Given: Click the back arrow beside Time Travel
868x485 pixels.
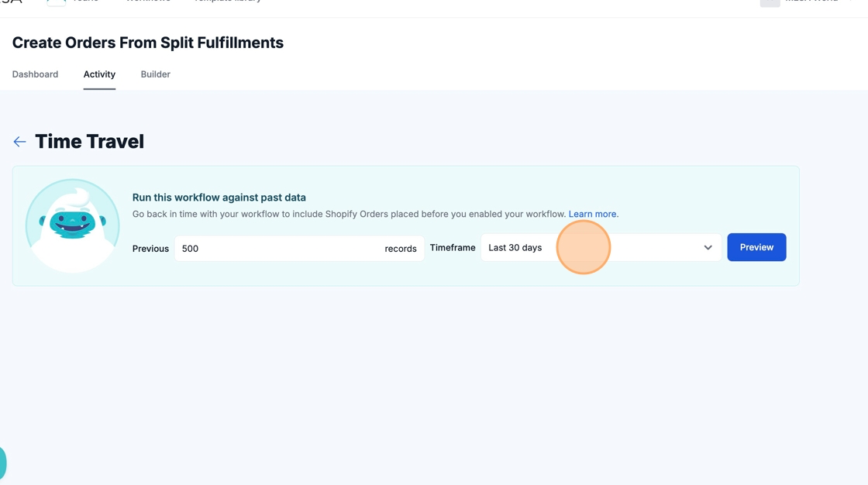Looking at the screenshot, I should point(19,142).
